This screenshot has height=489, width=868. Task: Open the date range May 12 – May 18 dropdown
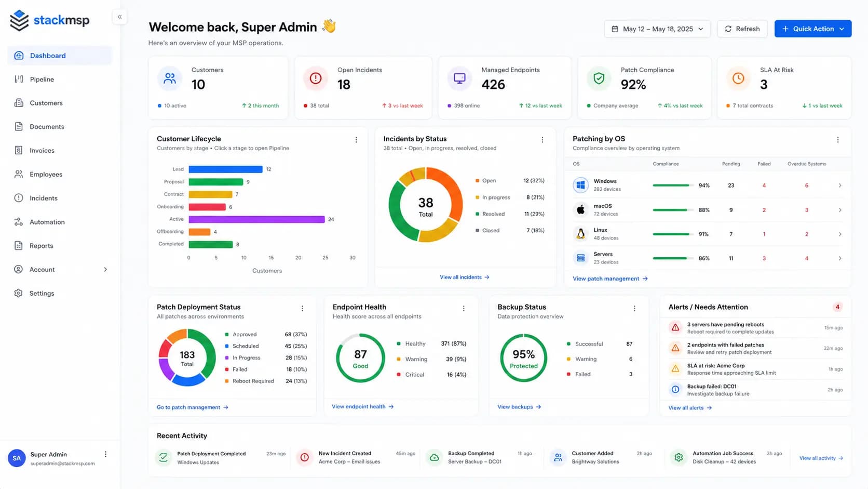657,29
